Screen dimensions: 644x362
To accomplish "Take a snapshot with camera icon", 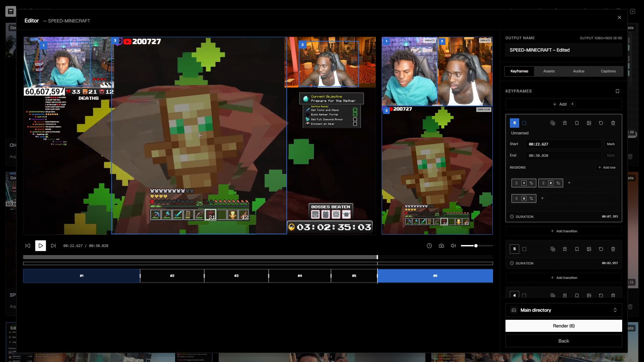I will 441,246.
